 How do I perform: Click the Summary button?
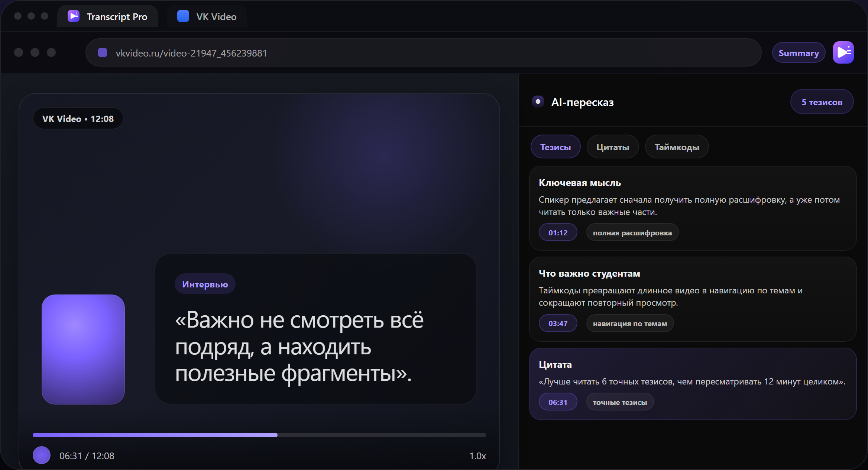coord(799,52)
